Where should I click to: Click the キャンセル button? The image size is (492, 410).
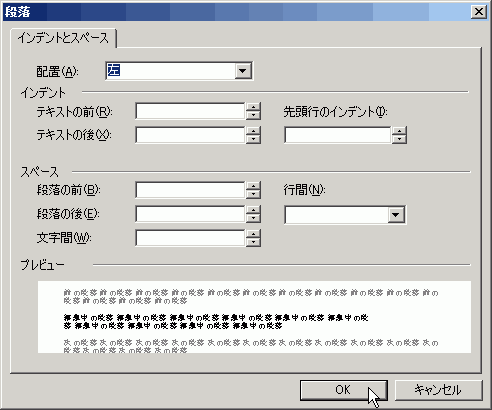[438, 390]
